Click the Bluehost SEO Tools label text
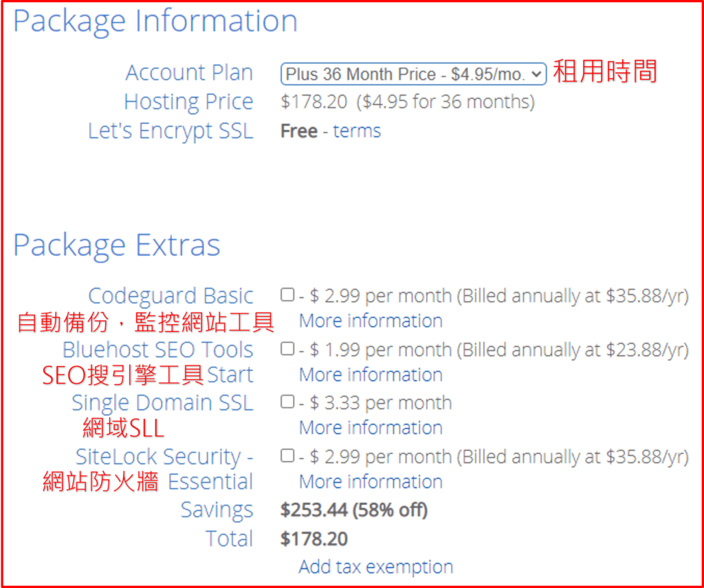This screenshot has width=704, height=588. click(157, 350)
